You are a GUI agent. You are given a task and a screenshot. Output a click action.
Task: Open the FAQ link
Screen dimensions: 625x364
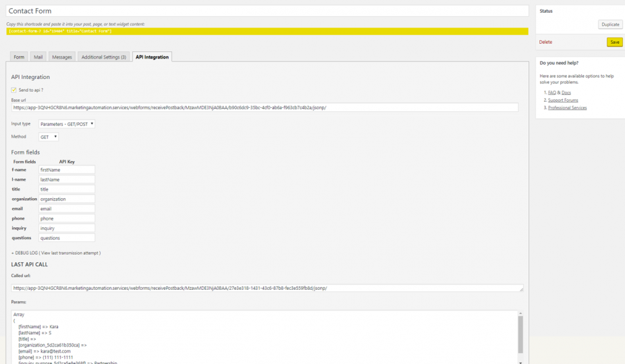click(x=551, y=92)
